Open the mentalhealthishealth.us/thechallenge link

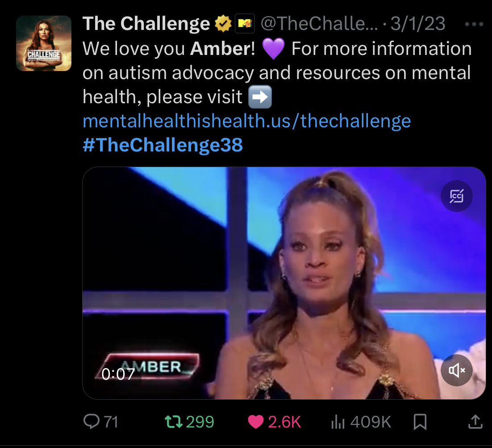click(x=246, y=121)
